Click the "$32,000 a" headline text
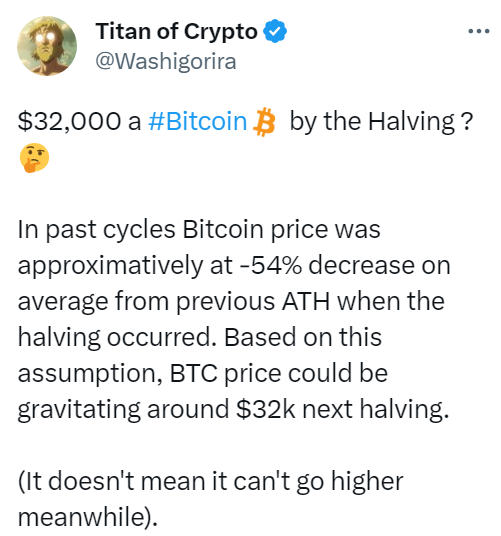The image size is (501, 536). 79,121
